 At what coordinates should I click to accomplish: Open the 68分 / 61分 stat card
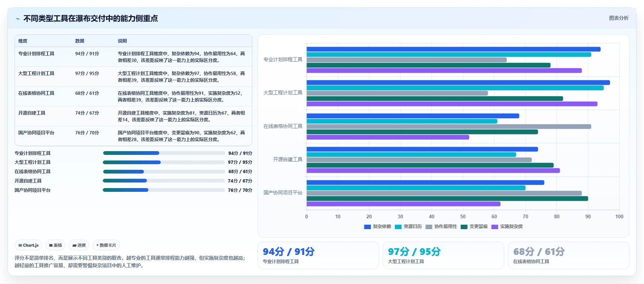pos(568,255)
